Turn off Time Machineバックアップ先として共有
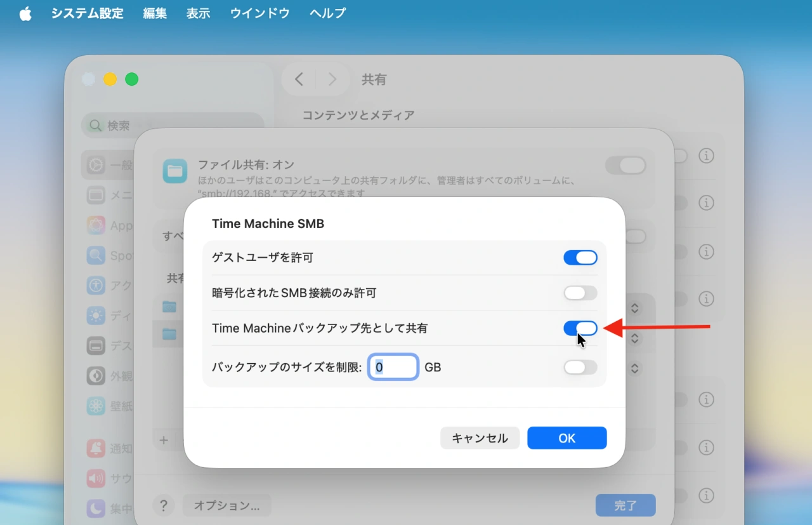This screenshot has width=812, height=525. click(580, 328)
